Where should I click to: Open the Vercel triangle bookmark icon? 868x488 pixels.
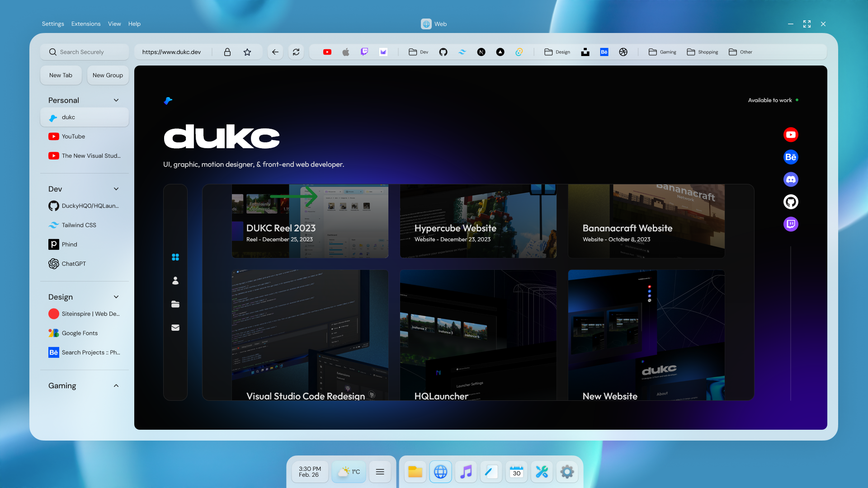[x=500, y=52]
